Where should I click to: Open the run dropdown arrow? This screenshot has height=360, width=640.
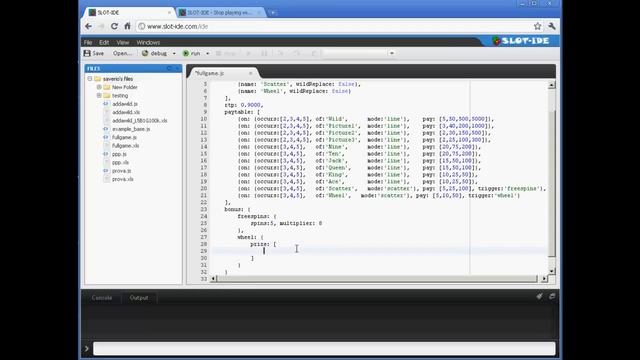(207, 53)
